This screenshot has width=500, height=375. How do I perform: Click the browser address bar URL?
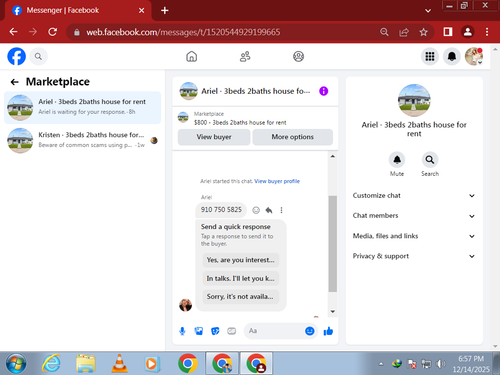coord(183,32)
